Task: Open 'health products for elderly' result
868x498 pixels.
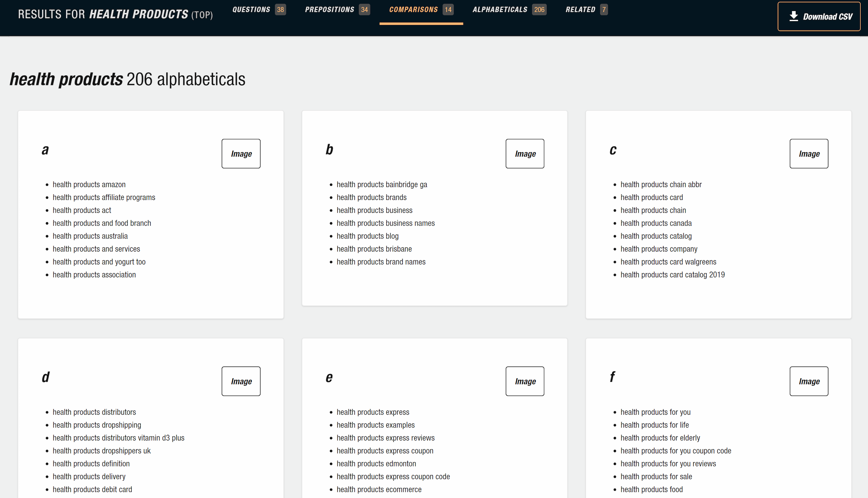Action: (x=660, y=438)
